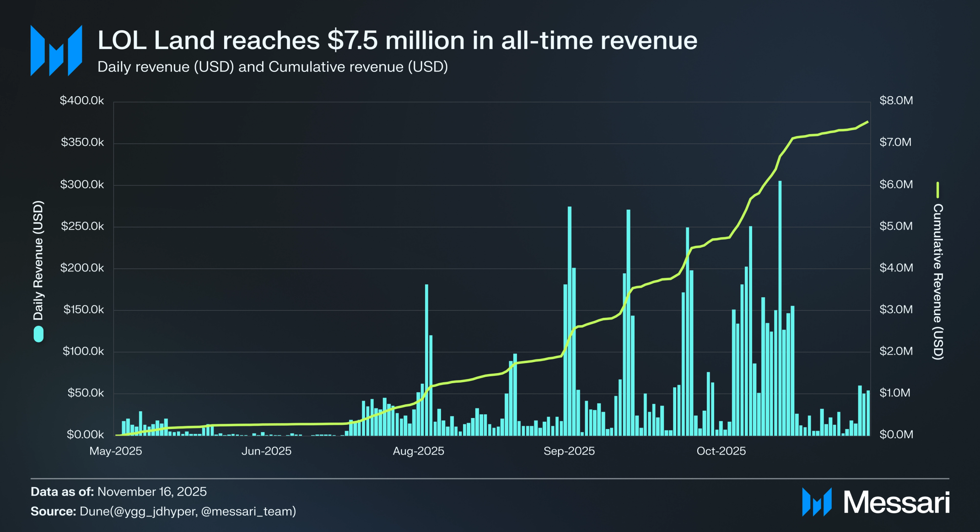
Task: Click the Daily Revenue (USD) axis label
Action: pyautogui.click(x=38, y=260)
